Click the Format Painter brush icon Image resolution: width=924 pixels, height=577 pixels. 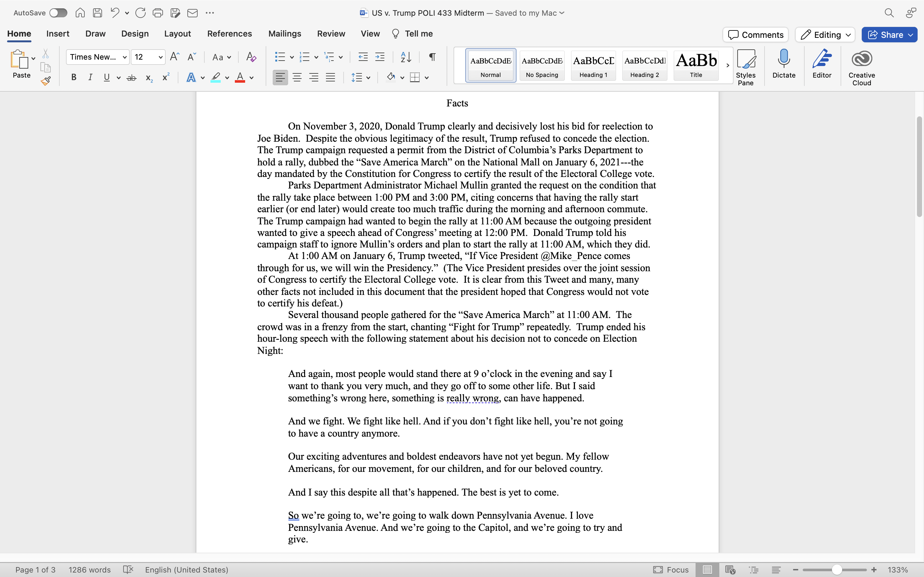tap(46, 81)
